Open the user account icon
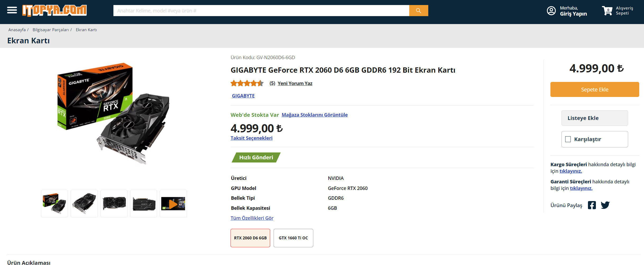This screenshot has height=265, width=644. pos(551,11)
